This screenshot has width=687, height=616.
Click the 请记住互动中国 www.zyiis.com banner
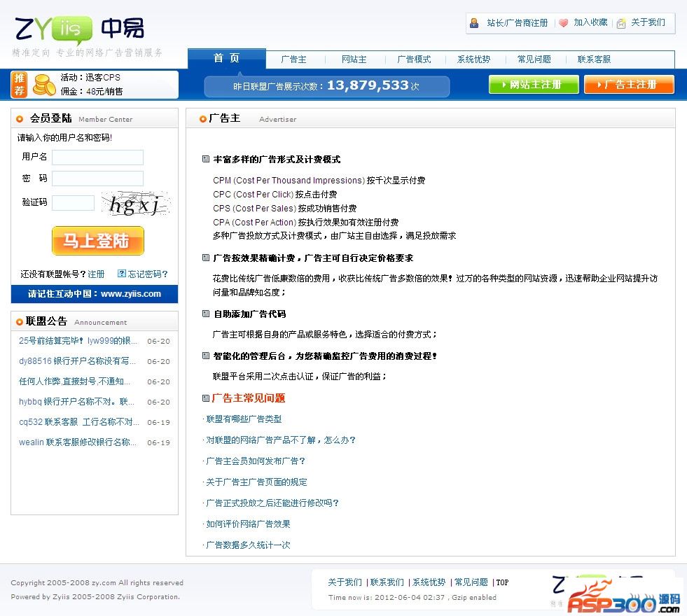click(x=95, y=294)
